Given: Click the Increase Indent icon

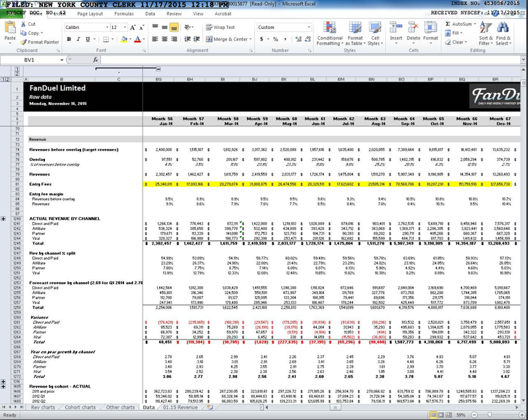Looking at the screenshot, I should coord(197,39).
